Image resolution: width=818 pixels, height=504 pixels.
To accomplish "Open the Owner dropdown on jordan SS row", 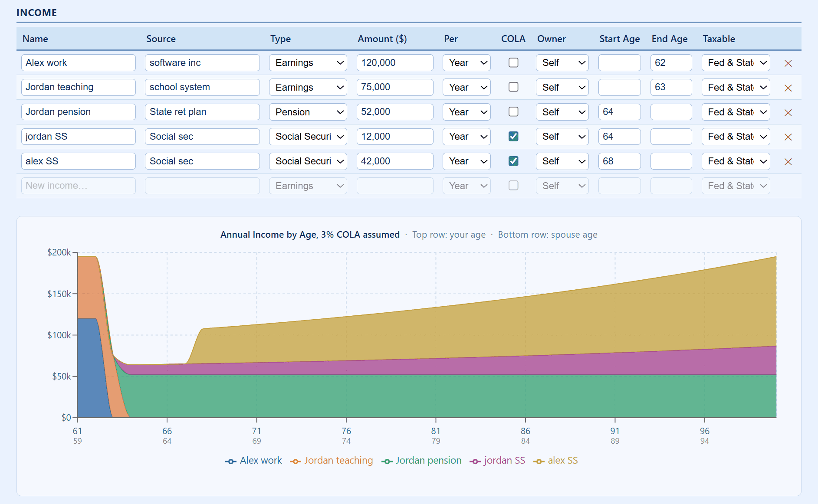I will coord(562,136).
